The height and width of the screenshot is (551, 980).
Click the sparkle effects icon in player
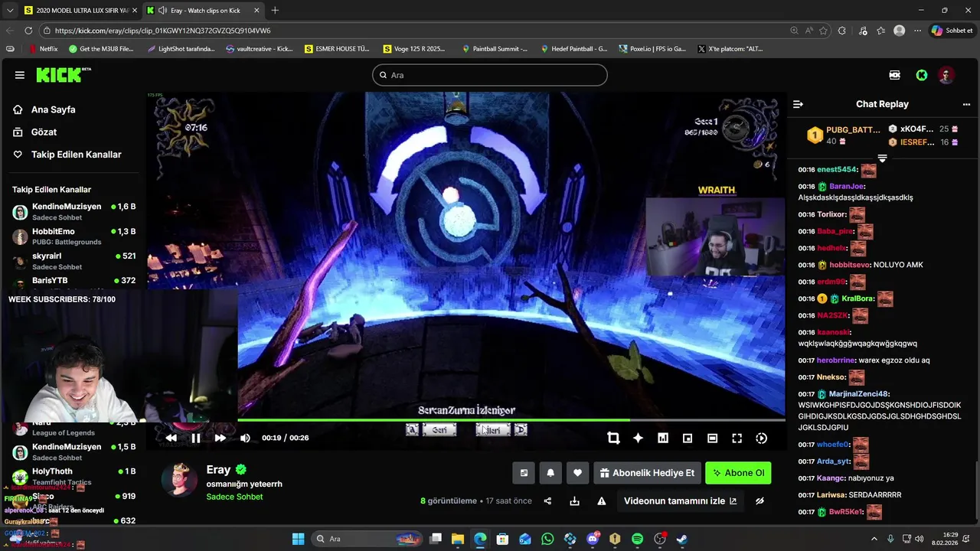tap(638, 438)
